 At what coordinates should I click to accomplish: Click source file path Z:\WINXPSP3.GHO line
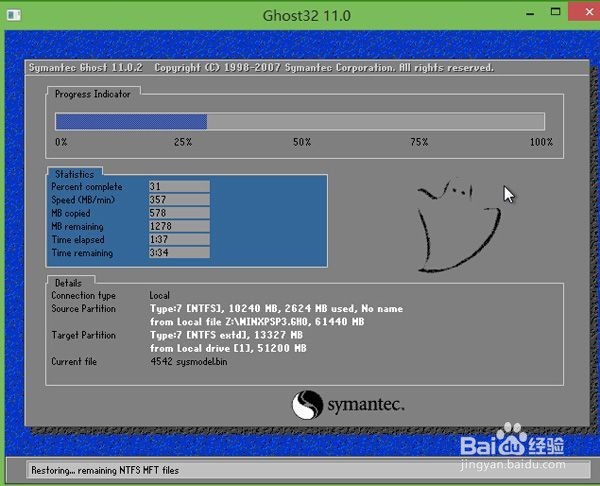point(257,322)
